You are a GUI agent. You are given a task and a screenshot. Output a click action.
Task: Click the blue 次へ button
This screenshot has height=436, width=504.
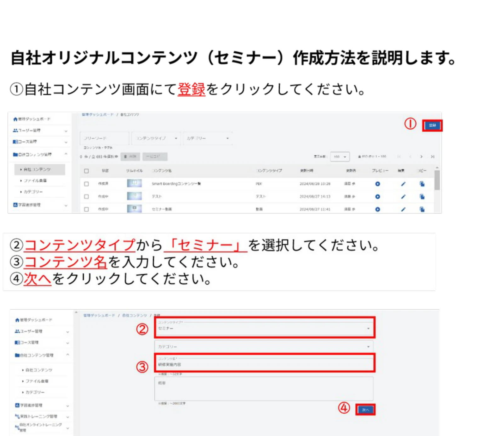(365, 410)
